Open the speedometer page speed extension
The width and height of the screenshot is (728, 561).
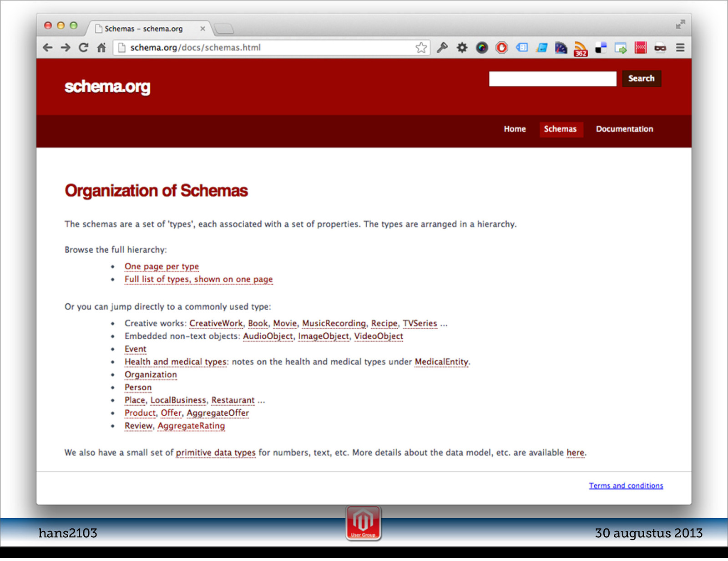pos(561,48)
